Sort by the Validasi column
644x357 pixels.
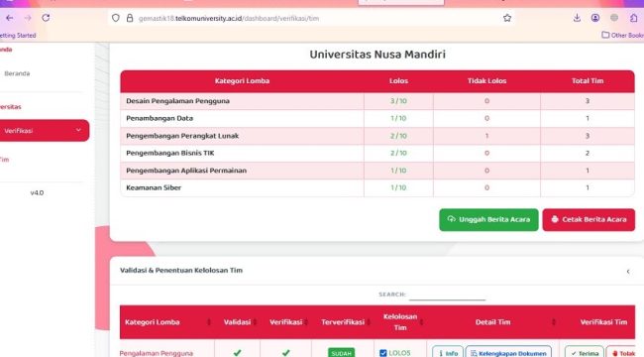237,322
